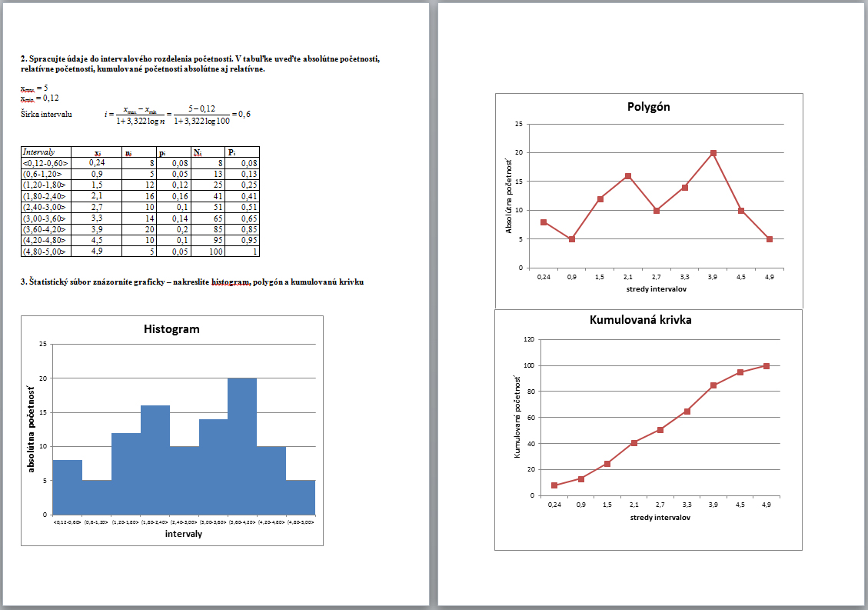The image size is (868, 610).
Task: Select 'stredy intervalov' axis title in Kumulovaná krivka
Action: 659,517
